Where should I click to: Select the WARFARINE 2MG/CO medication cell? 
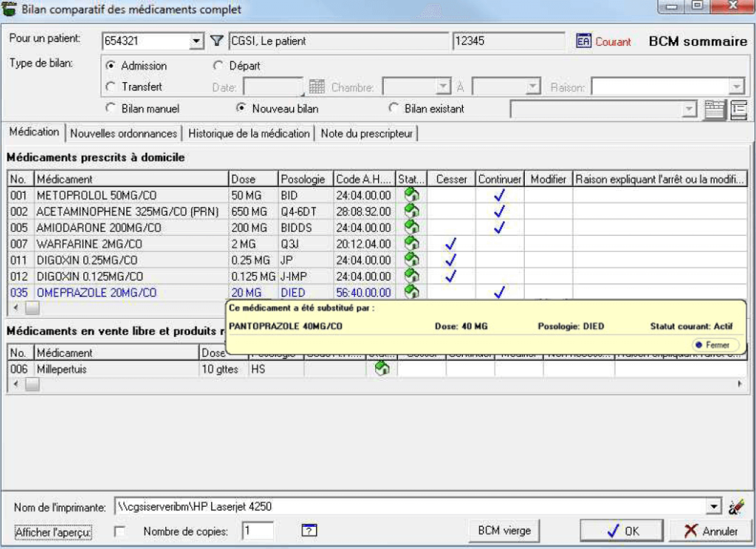coord(131,244)
